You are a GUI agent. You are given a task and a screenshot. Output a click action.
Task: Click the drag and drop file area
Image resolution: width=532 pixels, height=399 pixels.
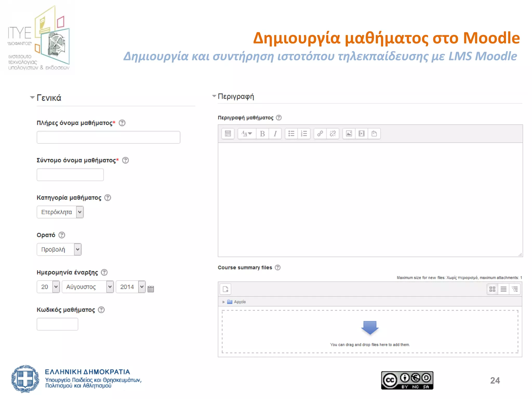370,331
